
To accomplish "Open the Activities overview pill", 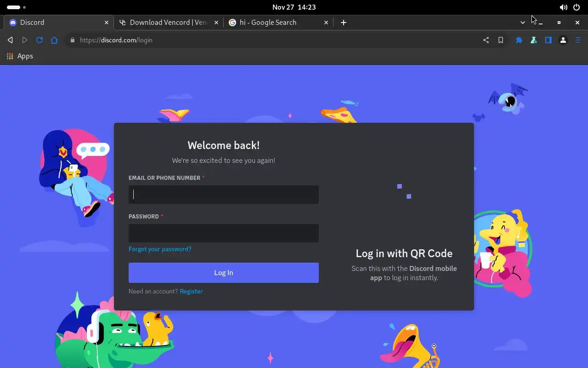I will tap(16, 7).
